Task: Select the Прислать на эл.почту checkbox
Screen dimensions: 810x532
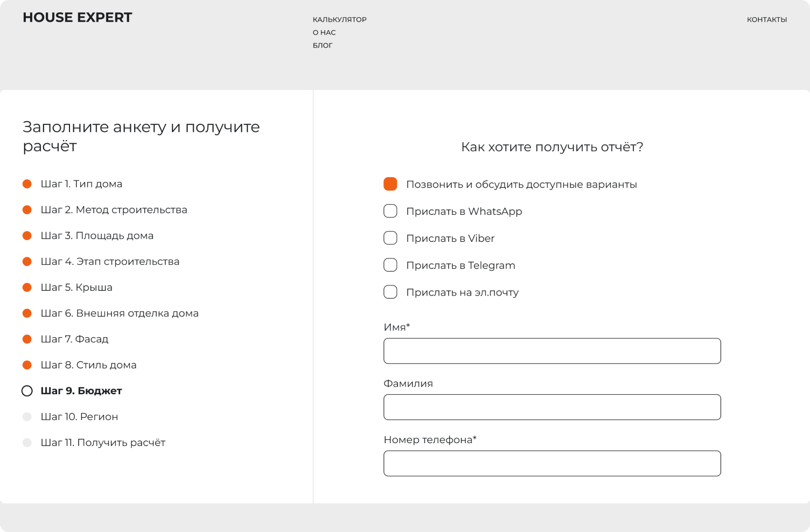Action: point(390,292)
